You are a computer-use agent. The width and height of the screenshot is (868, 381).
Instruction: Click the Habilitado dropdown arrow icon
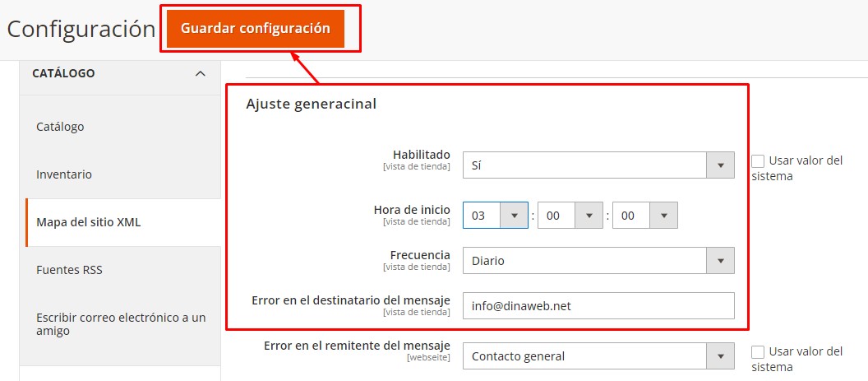[720, 165]
